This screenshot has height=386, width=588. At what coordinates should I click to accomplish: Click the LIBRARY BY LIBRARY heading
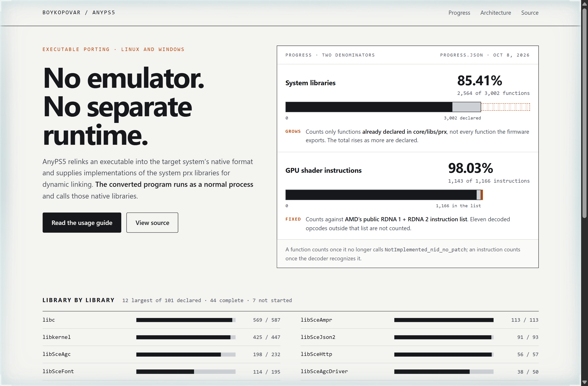pos(78,300)
